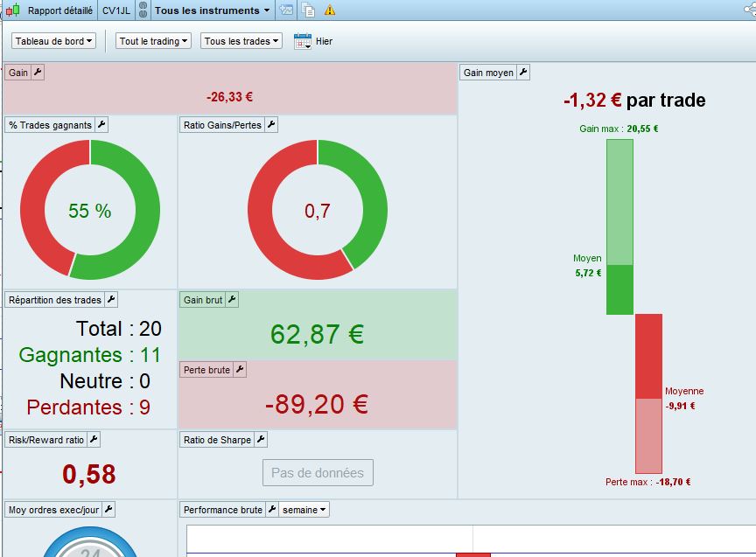Click the 0,7 ratio donut value

(318, 211)
